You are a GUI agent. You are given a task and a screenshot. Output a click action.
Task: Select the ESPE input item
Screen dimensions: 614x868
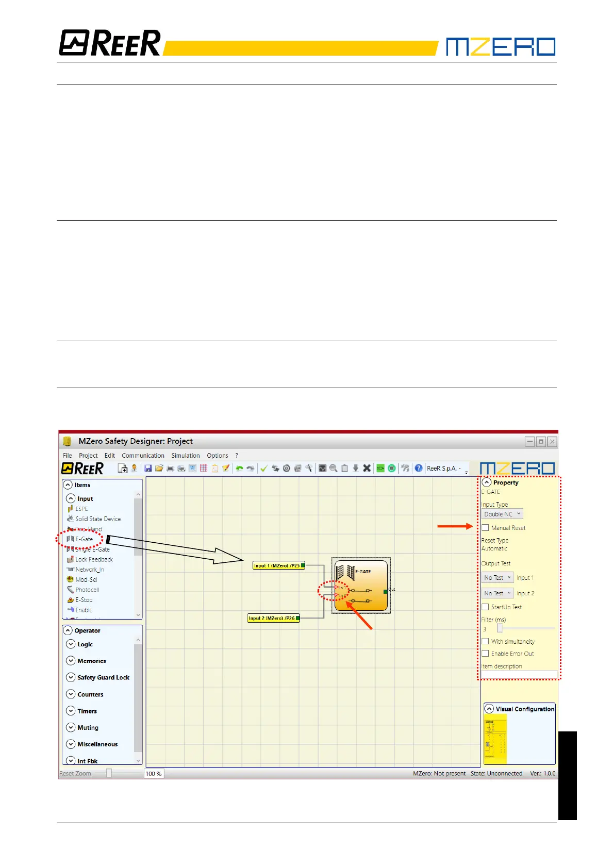77,509
